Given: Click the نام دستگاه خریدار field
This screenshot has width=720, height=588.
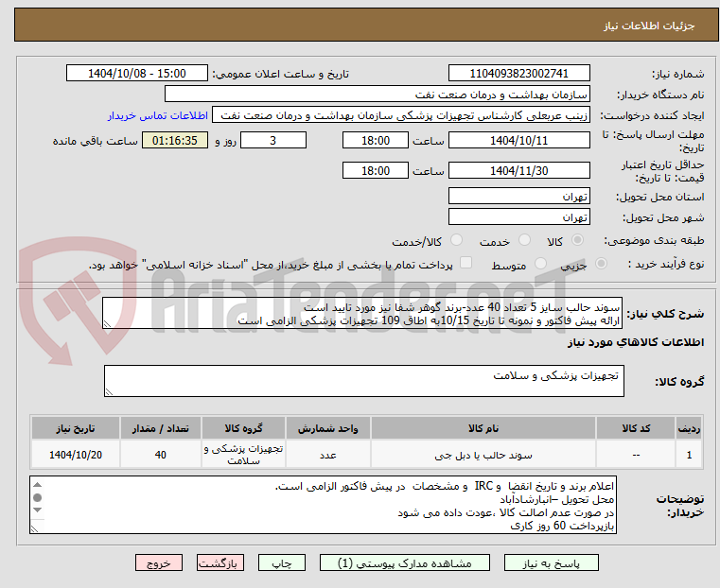Looking at the screenshot, I should 377,94.
